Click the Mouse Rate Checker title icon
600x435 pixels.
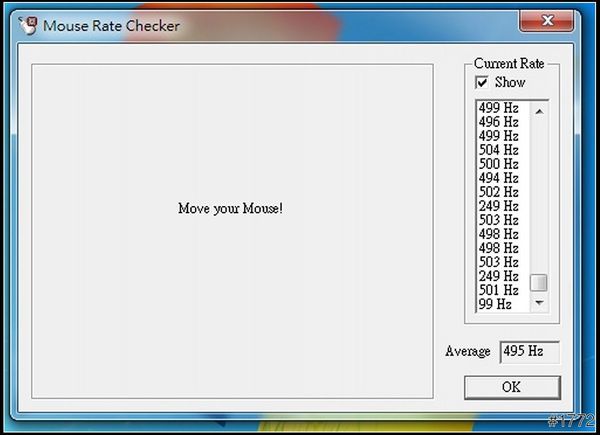[28, 26]
